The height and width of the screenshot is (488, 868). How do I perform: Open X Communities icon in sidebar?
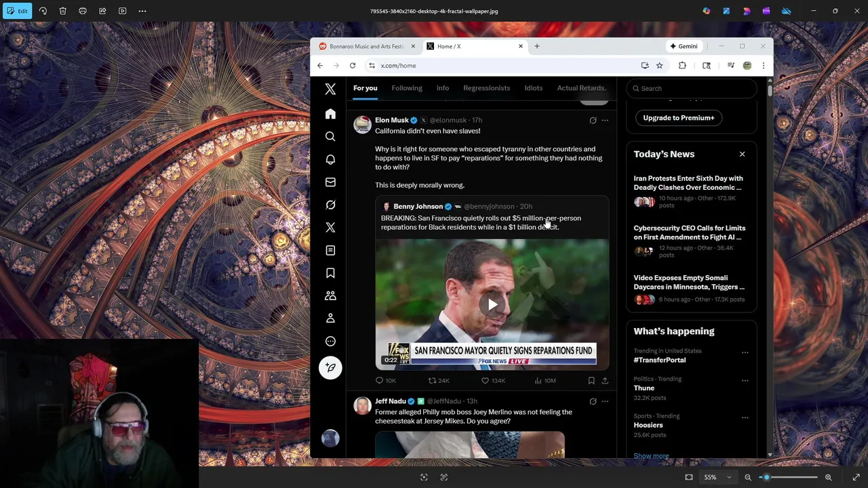330,296
